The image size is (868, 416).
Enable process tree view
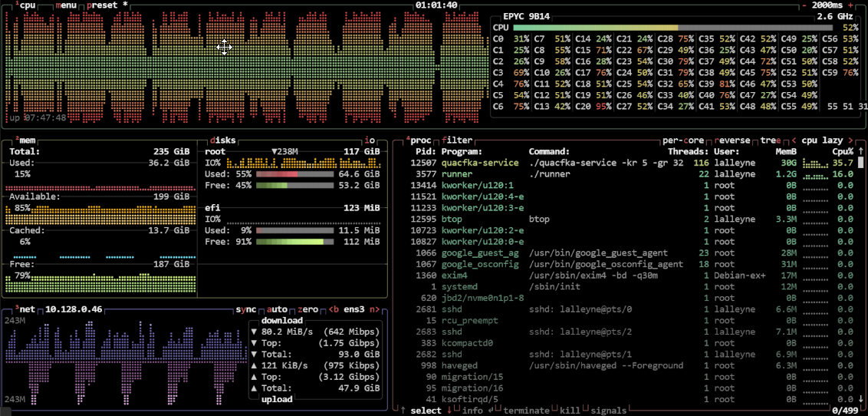[769, 140]
